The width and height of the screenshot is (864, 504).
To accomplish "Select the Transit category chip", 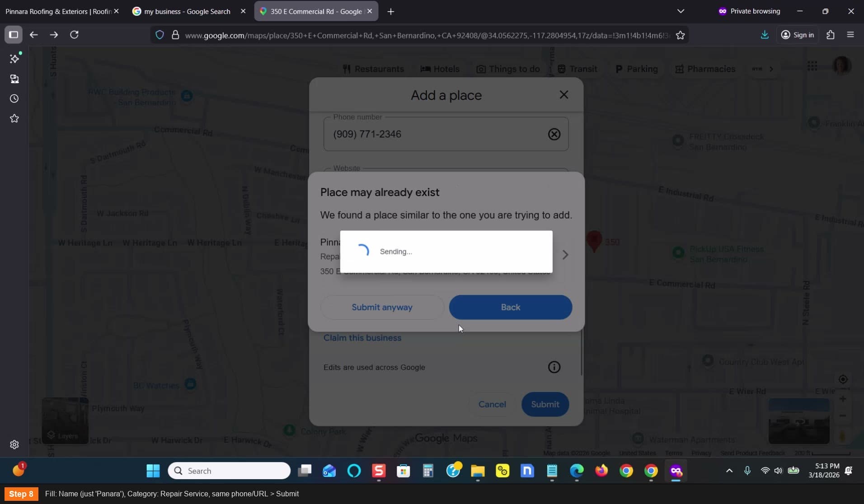I will (578, 69).
